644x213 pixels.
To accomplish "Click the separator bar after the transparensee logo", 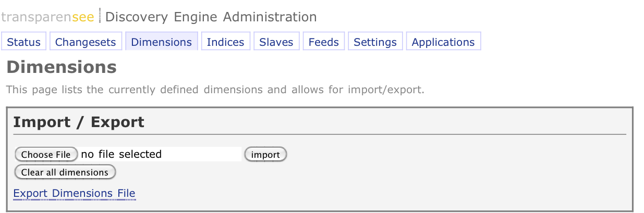I will pos(99,16).
